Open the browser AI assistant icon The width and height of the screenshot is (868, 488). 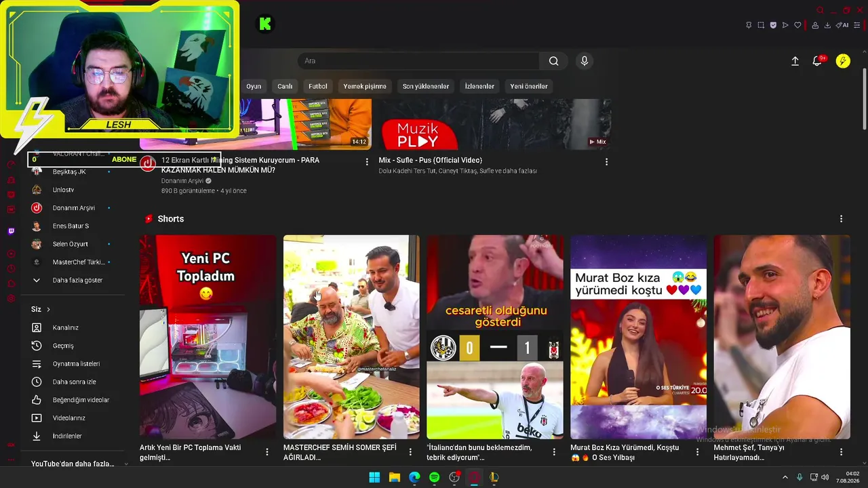click(x=842, y=25)
